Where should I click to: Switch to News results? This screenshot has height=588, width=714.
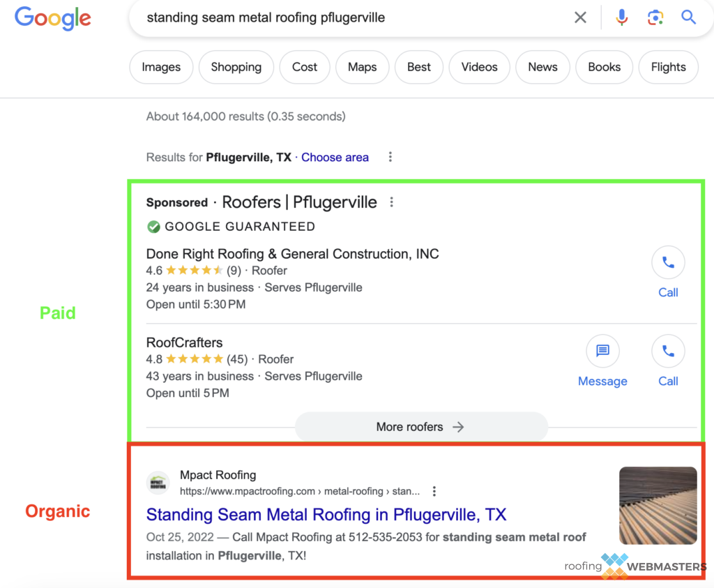[x=542, y=68]
